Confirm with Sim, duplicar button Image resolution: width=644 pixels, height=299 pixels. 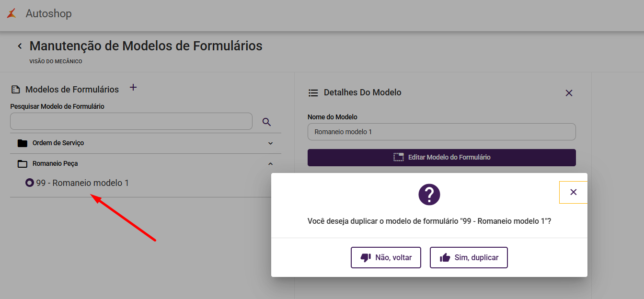tap(468, 257)
